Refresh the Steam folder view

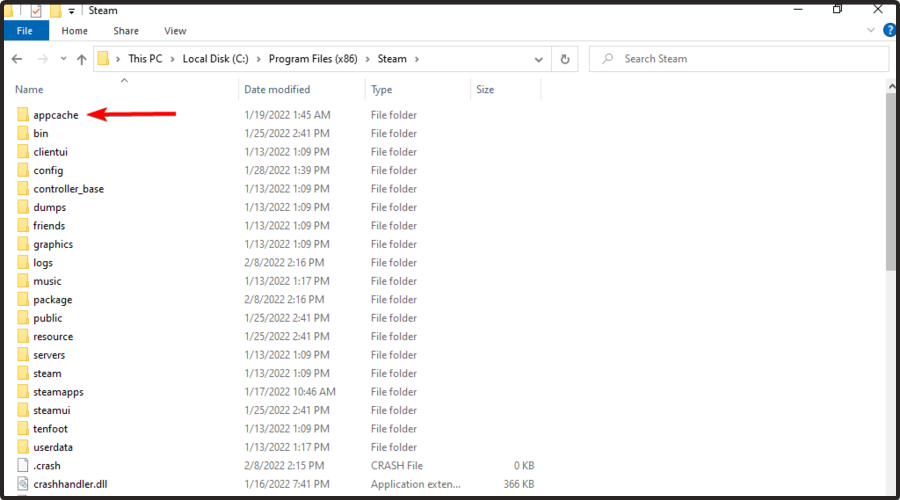(x=565, y=59)
